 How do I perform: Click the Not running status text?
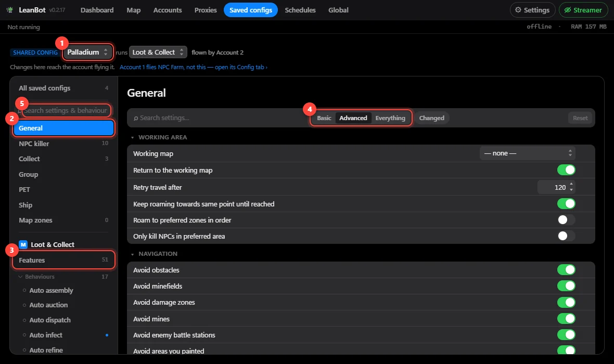point(23,27)
